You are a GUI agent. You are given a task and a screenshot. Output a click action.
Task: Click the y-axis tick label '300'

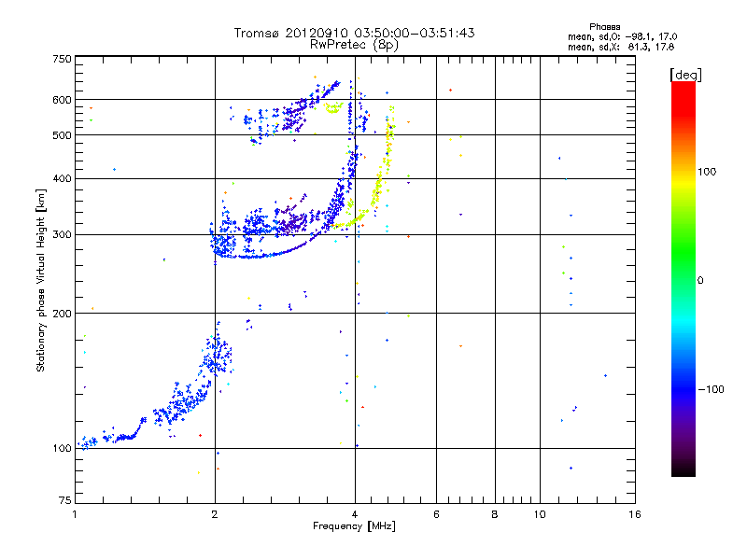[63, 235]
